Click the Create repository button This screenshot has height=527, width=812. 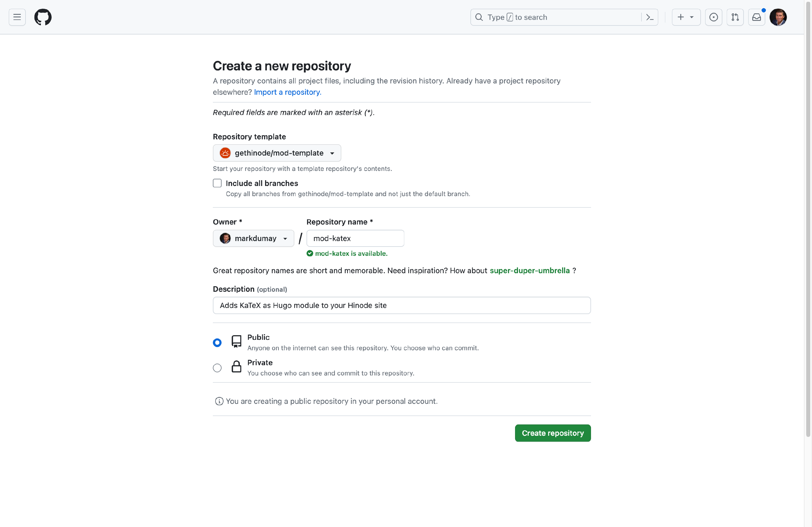[553, 433]
